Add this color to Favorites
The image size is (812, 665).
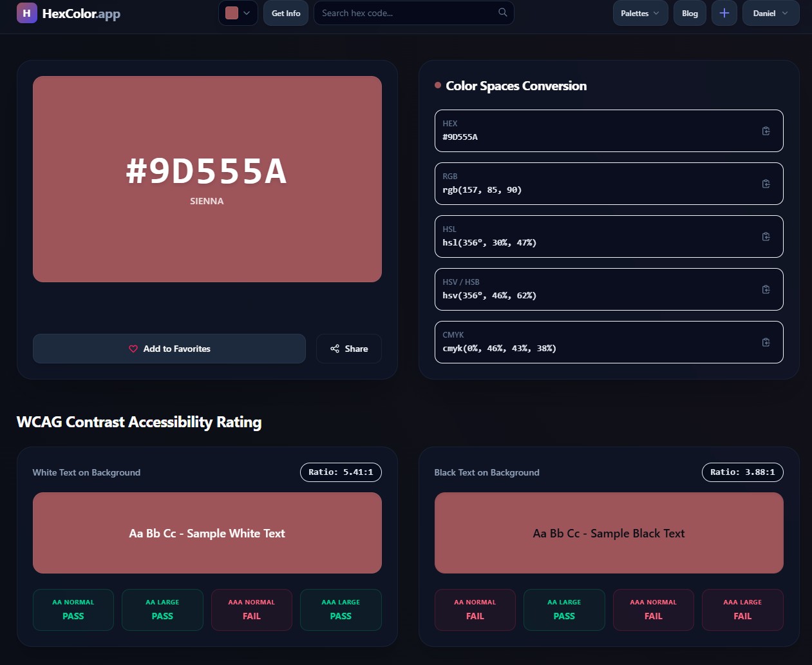(x=169, y=349)
